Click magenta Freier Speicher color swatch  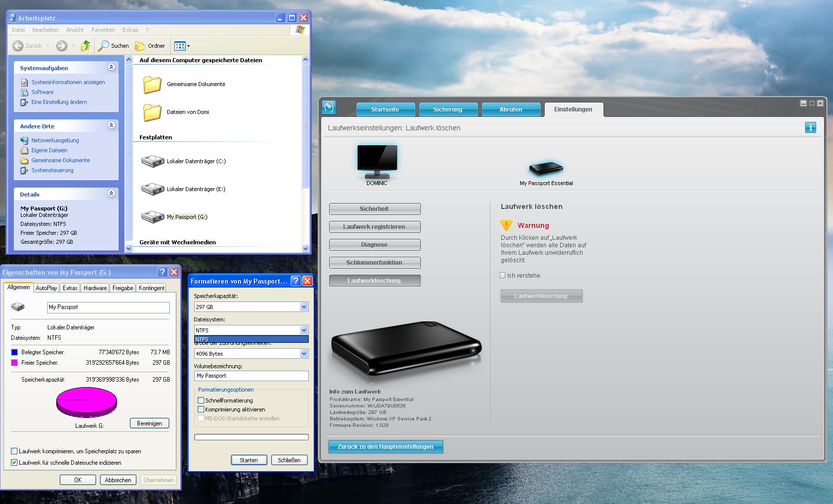pyautogui.click(x=14, y=363)
